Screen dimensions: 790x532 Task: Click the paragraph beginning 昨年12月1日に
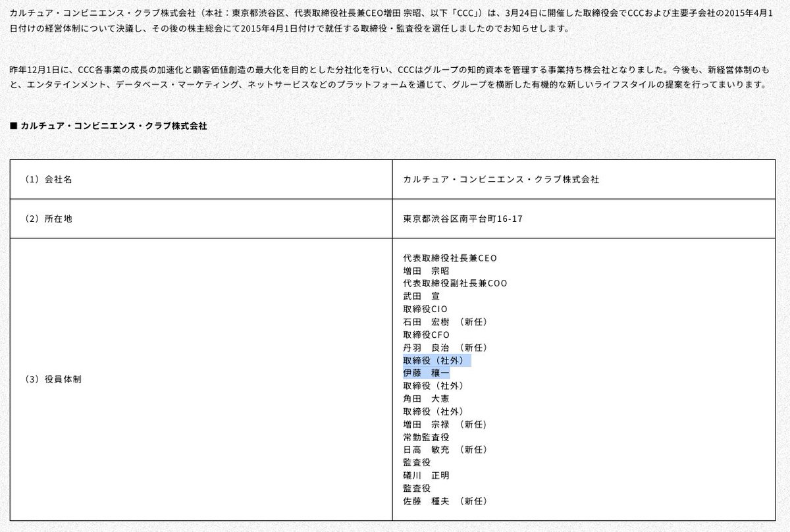388,77
